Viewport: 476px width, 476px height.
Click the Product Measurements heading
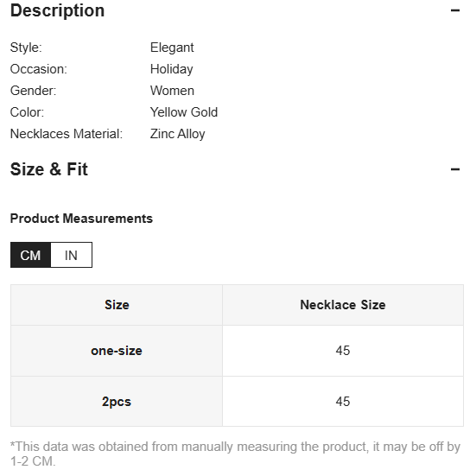(81, 219)
